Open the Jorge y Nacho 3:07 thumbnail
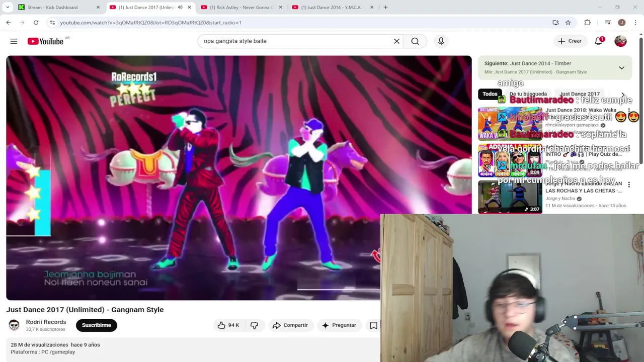 [x=510, y=197]
